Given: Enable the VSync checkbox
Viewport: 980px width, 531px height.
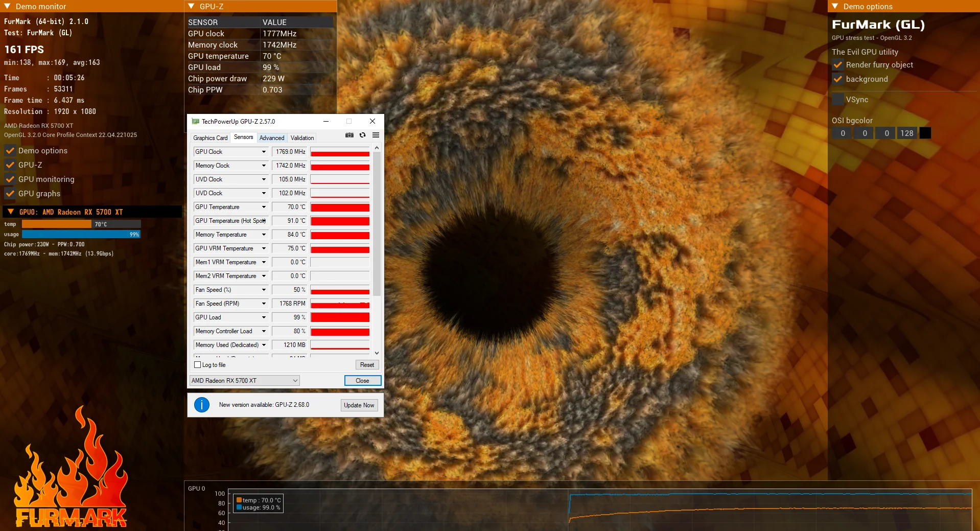Looking at the screenshot, I should coord(837,100).
